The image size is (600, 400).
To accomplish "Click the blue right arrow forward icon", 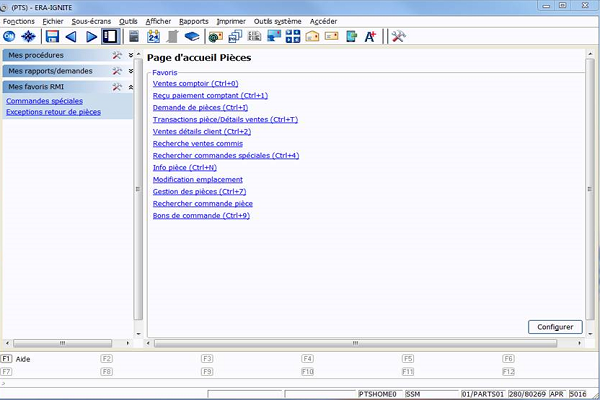I will click(90, 36).
